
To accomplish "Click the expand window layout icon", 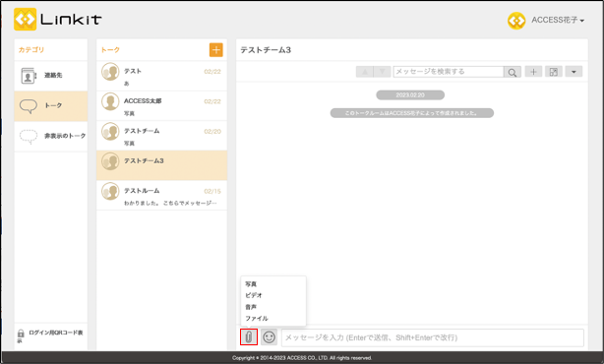I will click(554, 72).
